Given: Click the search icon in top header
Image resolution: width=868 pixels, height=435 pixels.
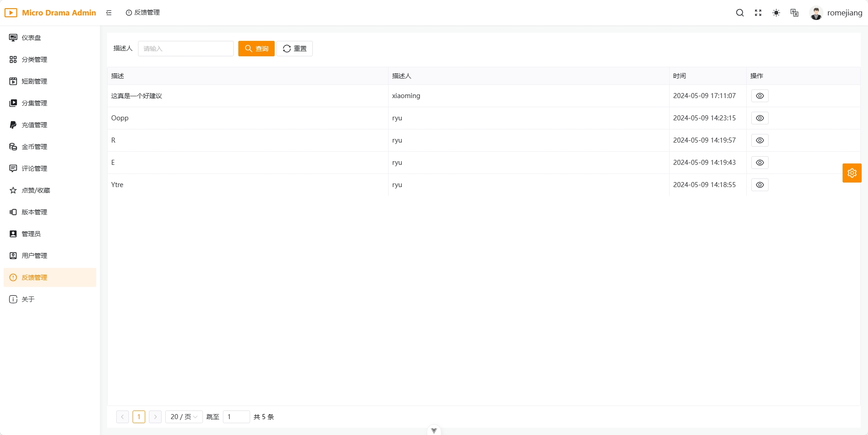Looking at the screenshot, I should (740, 13).
